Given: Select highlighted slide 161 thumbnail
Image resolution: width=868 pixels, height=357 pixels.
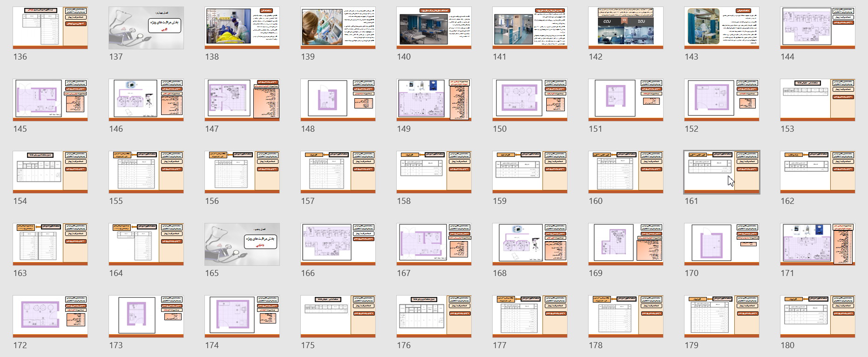Looking at the screenshot, I should pos(722,172).
